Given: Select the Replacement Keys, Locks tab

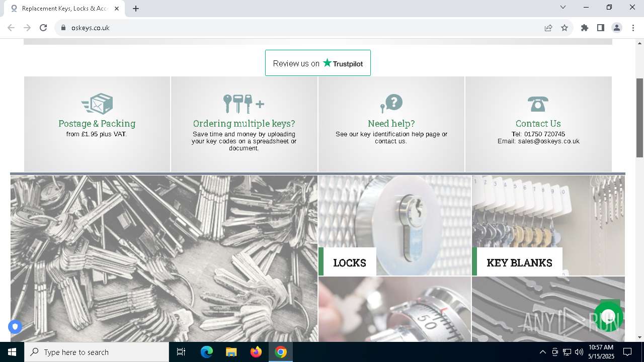Looking at the screenshot, I should [x=64, y=9].
